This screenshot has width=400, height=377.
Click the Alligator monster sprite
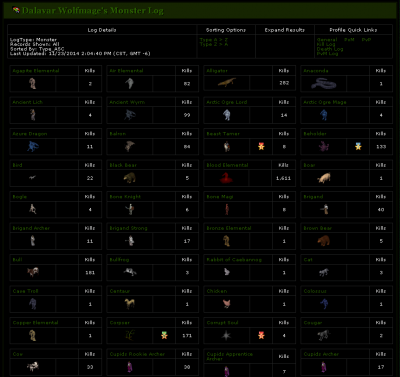[x=227, y=82]
